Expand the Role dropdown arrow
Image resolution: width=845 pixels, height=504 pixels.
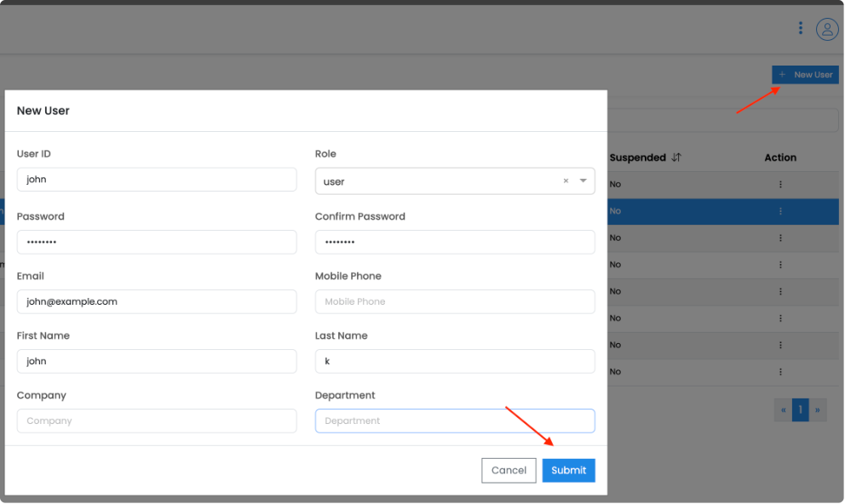(583, 181)
